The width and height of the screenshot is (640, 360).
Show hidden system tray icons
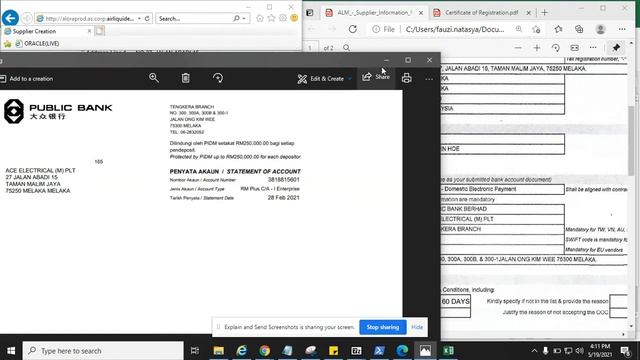[x=534, y=351]
